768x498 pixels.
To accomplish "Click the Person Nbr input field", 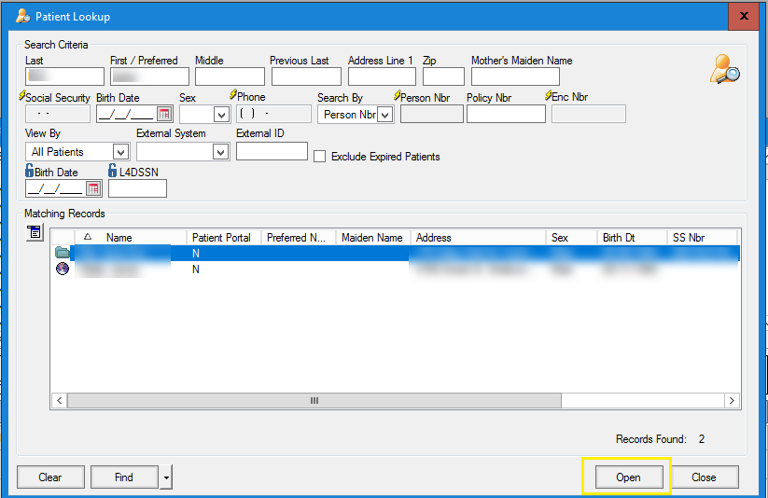I will pos(432,114).
